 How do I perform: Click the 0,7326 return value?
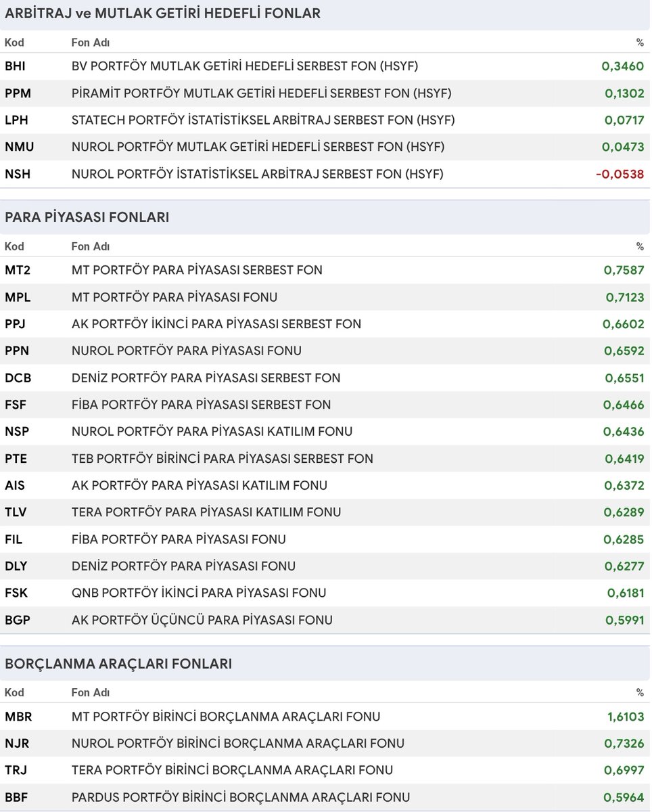pos(624,744)
